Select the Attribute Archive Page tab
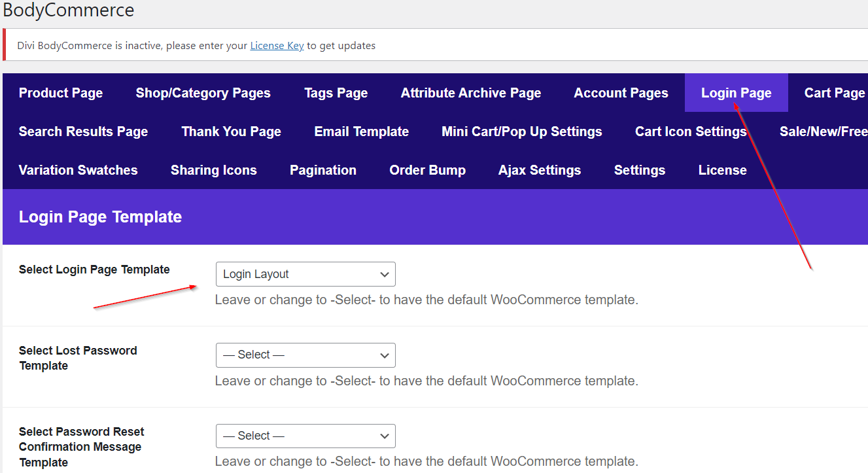The height and width of the screenshot is (473, 868). point(470,93)
